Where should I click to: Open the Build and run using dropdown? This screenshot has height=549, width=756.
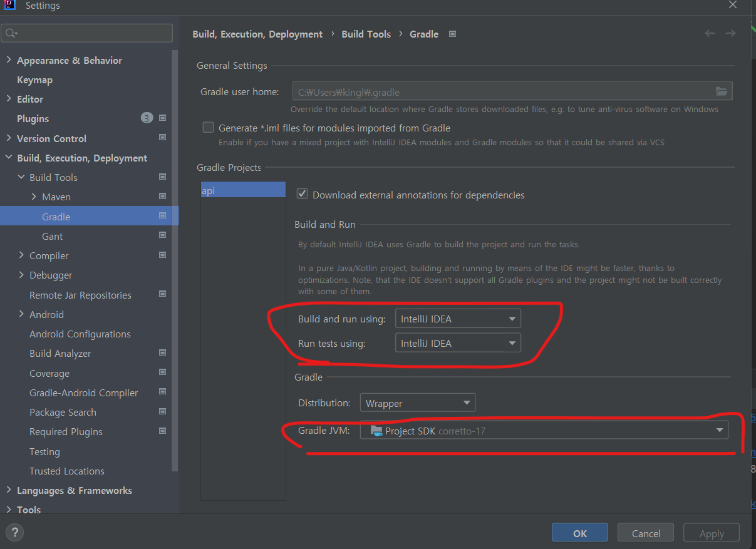click(x=458, y=319)
